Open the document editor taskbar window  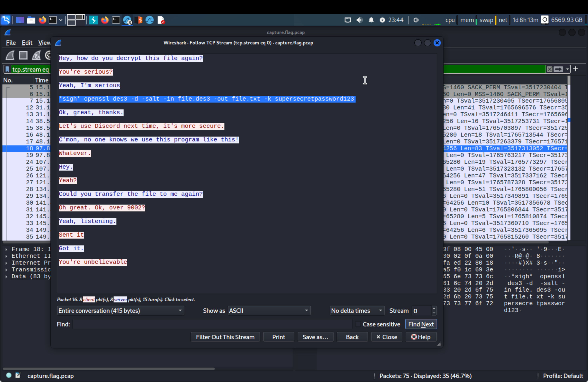click(x=161, y=20)
